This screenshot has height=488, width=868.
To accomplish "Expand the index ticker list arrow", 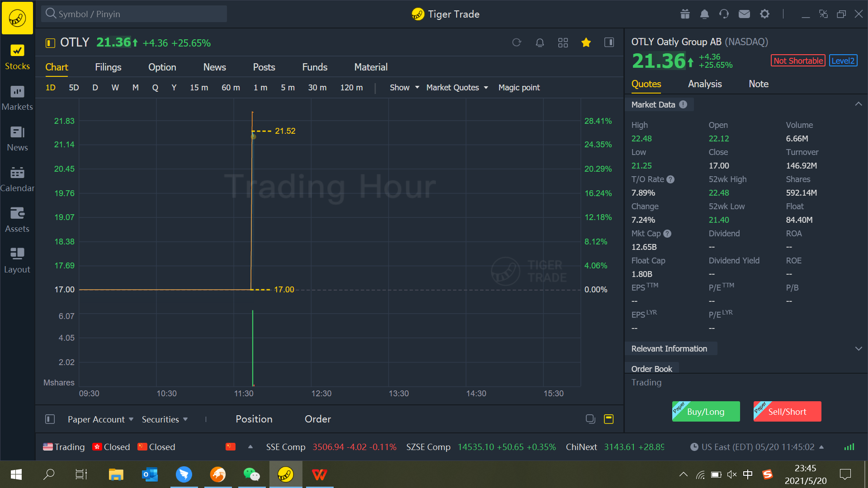I will [250, 447].
